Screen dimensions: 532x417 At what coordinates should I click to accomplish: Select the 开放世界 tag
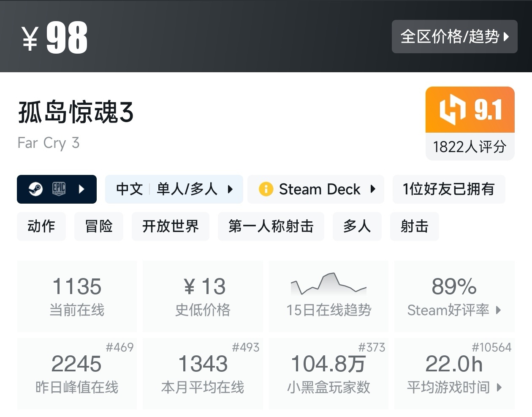pyautogui.click(x=171, y=226)
